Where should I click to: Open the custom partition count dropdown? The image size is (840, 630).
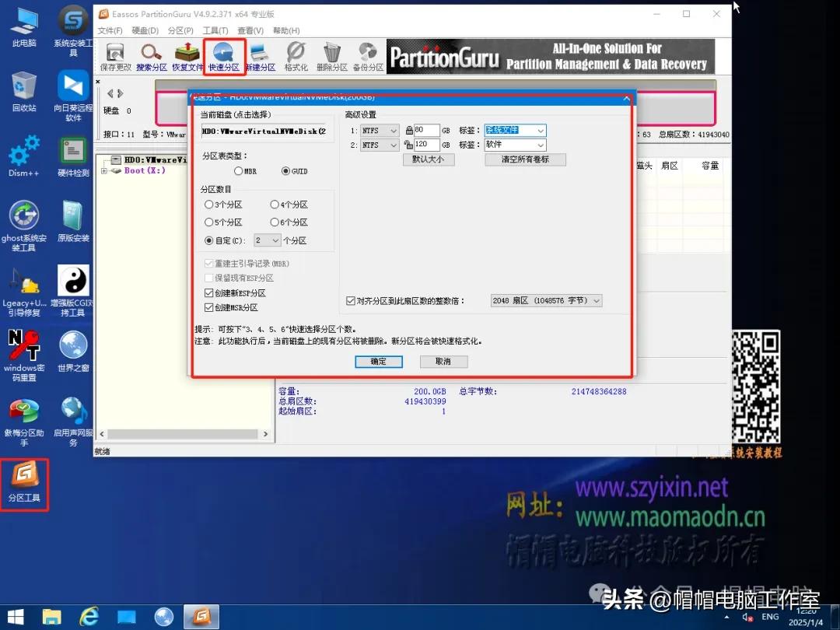pos(268,241)
